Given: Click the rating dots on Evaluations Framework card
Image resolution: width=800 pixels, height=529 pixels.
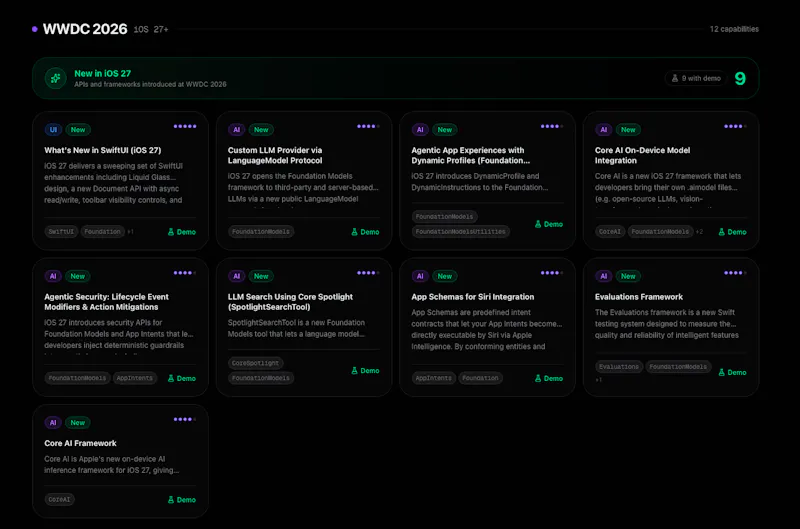Looking at the screenshot, I should click(735, 272).
